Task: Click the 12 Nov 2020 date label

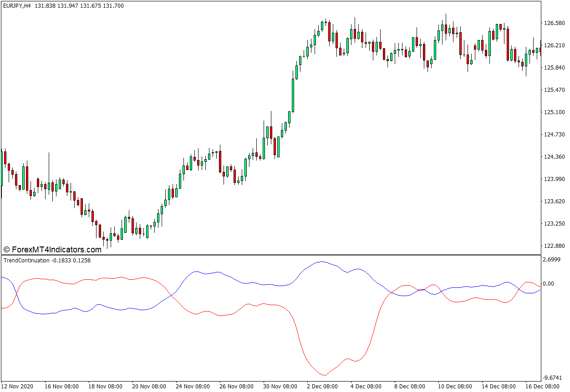Action: 17,387
